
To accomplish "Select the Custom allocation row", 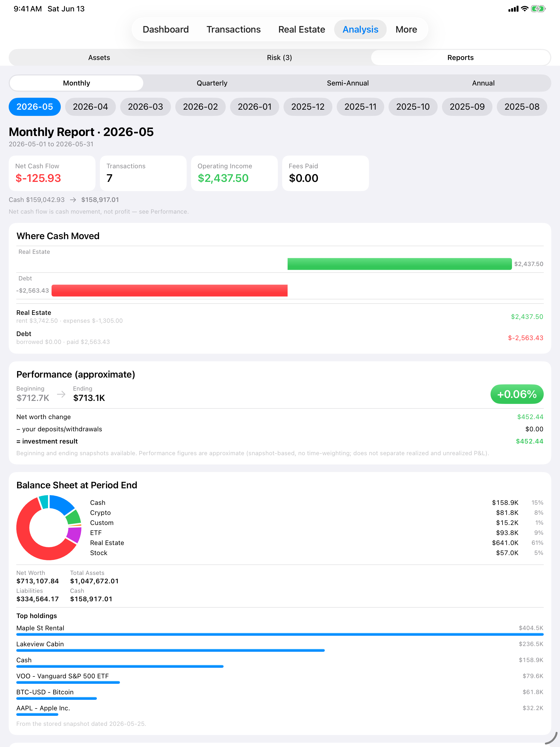I will pos(316,523).
